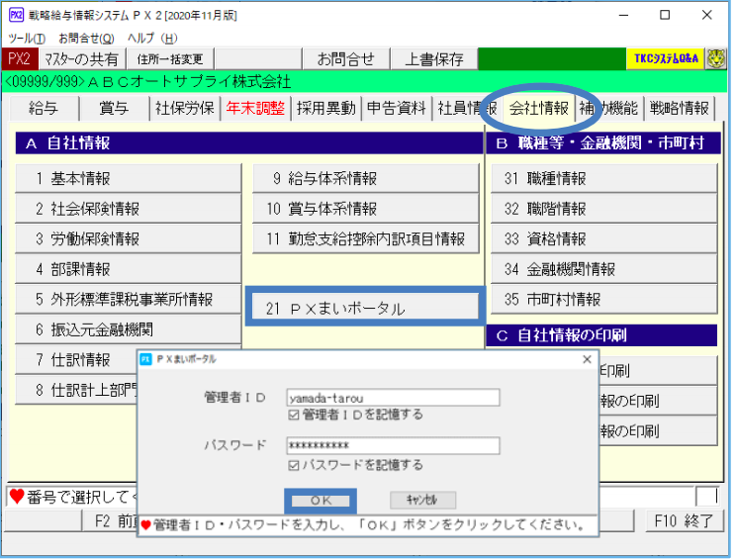
Task: Switch to the 戦略情報 tab
Action: point(680,109)
